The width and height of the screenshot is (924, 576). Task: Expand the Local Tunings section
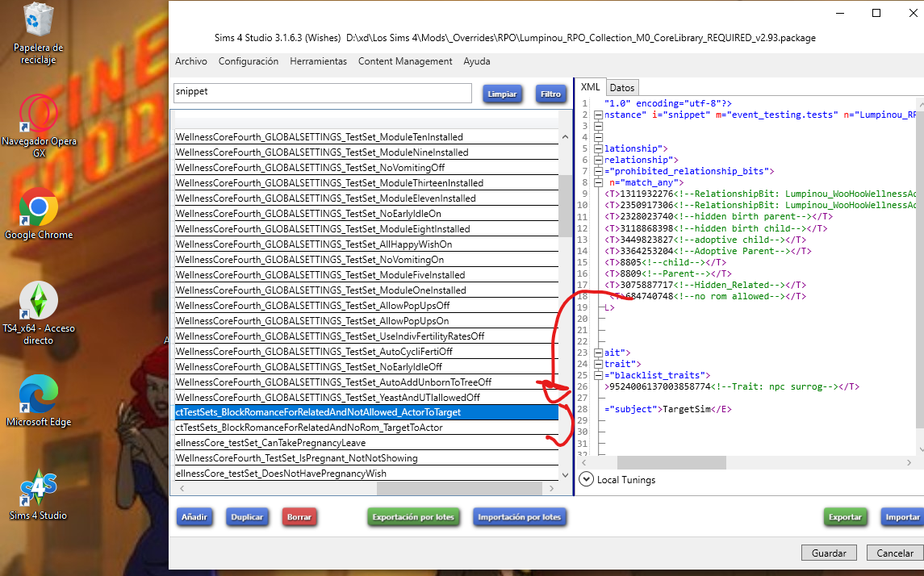pos(587,479)
